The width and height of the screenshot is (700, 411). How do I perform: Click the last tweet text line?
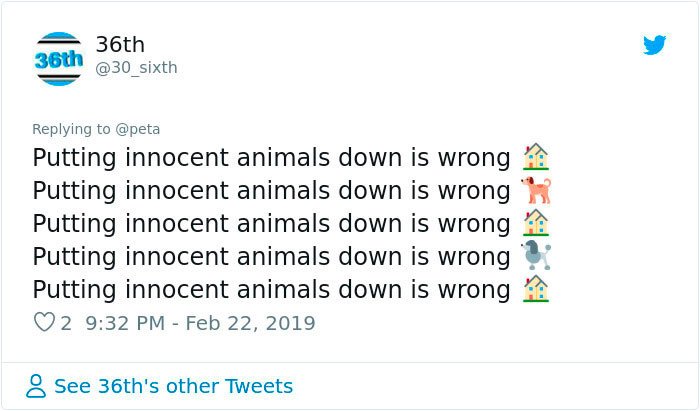tap(271, 290)
